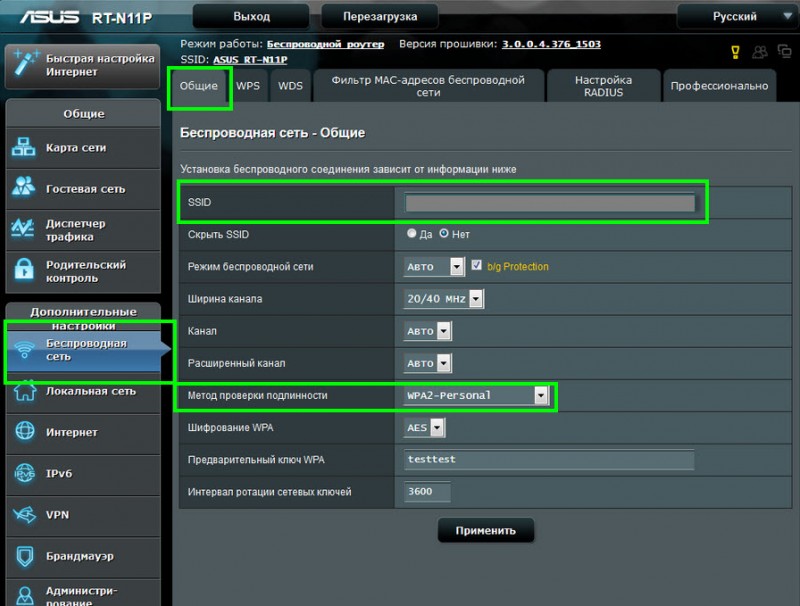Viewport: 800px width, 606px height.
Task: Open the IPv6 settings icon
Action: point(24,473)
